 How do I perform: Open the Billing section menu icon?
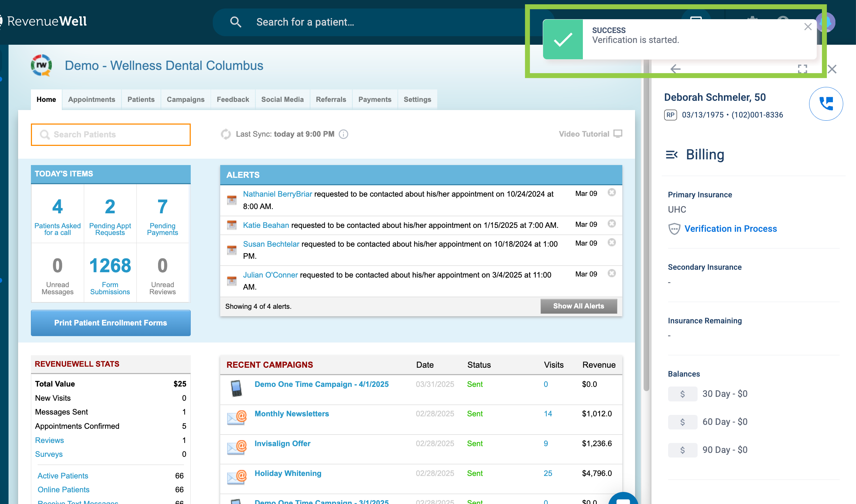pos(672,155)
